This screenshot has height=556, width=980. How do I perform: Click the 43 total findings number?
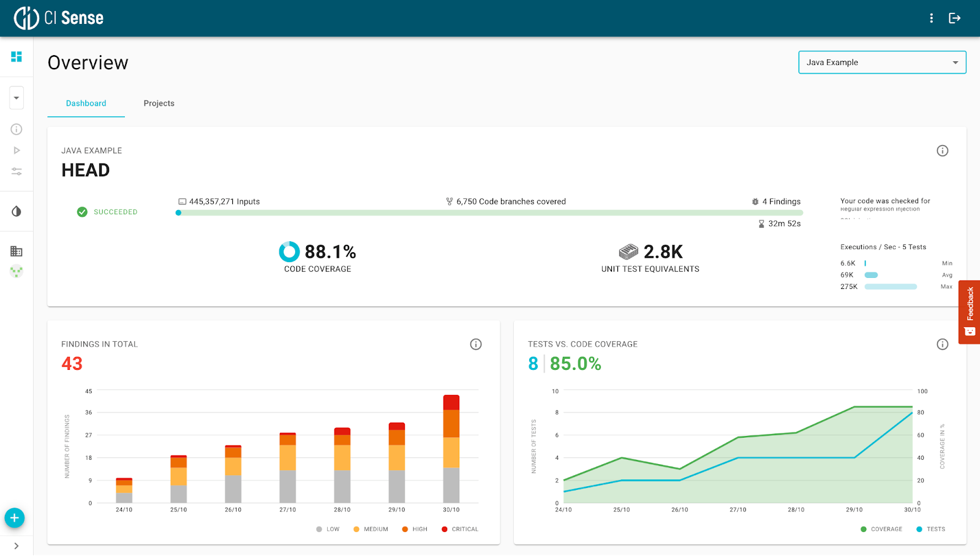pyautogui.click(x=72, y=364)
